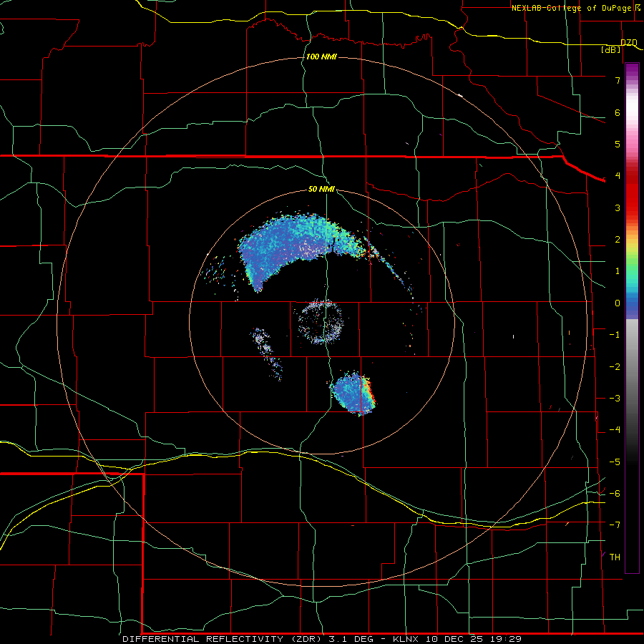Viewport: 644px width, 644px height.
Task: Click the -4 value on color scale
Action: coord(615,430)
